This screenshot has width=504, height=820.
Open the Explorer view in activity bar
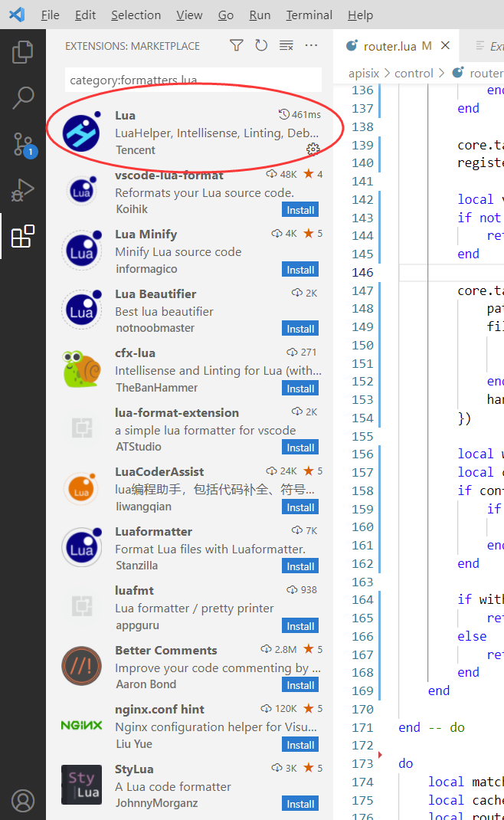pyautogui.click(x=22, y=52)
